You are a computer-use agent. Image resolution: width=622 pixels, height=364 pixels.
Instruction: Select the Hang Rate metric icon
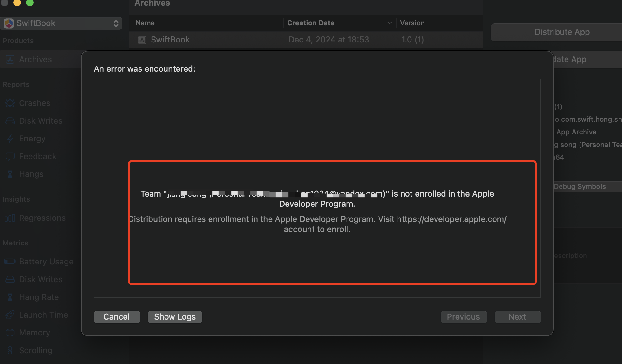[x=10, y=297]
